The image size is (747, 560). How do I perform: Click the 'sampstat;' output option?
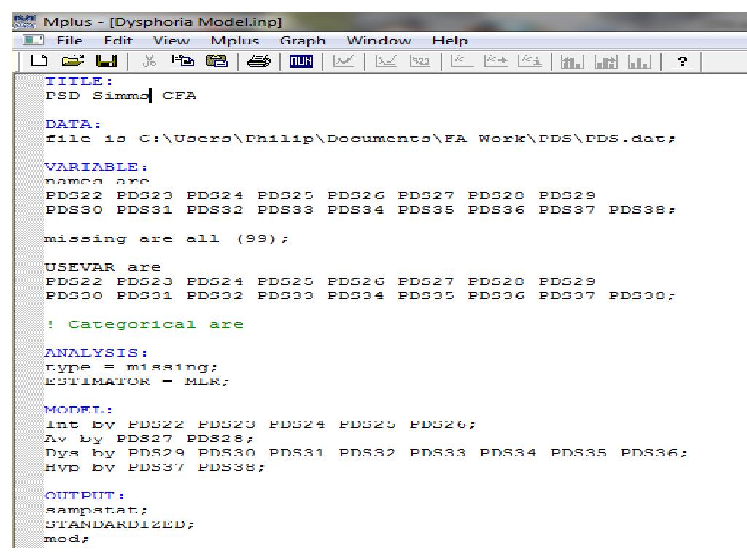point(97,510)
